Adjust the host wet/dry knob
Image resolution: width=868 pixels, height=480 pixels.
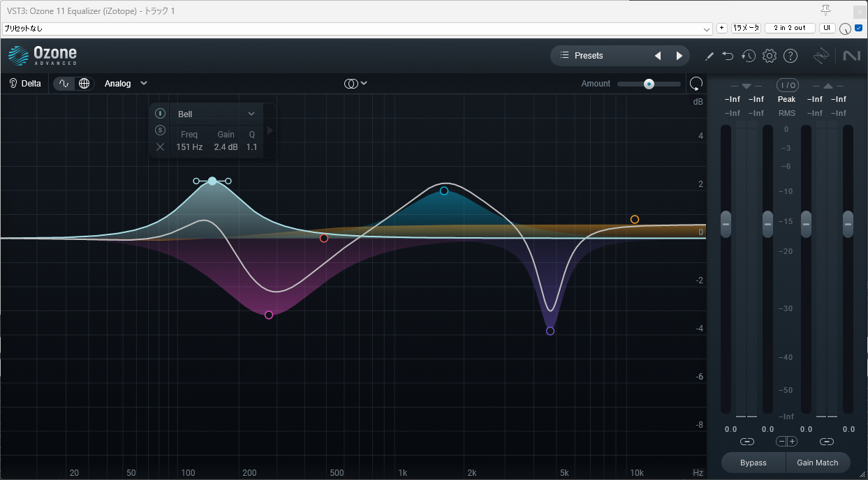pos(846,29)
